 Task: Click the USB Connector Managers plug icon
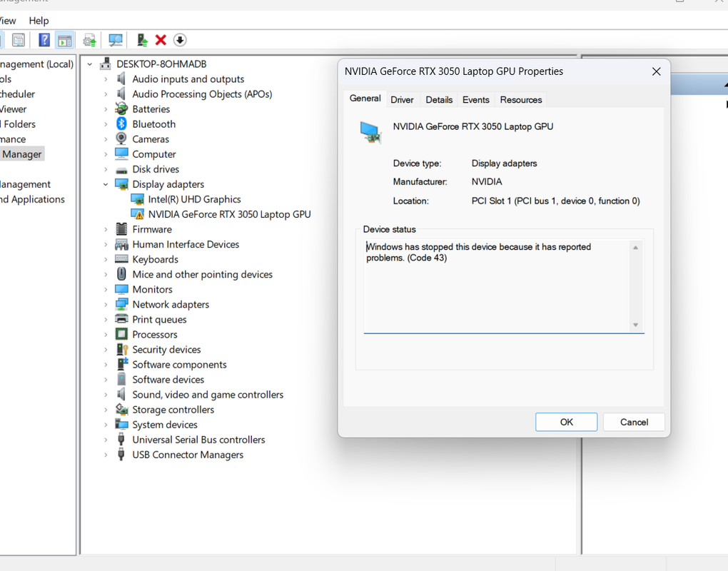click(x=121, y=455)
